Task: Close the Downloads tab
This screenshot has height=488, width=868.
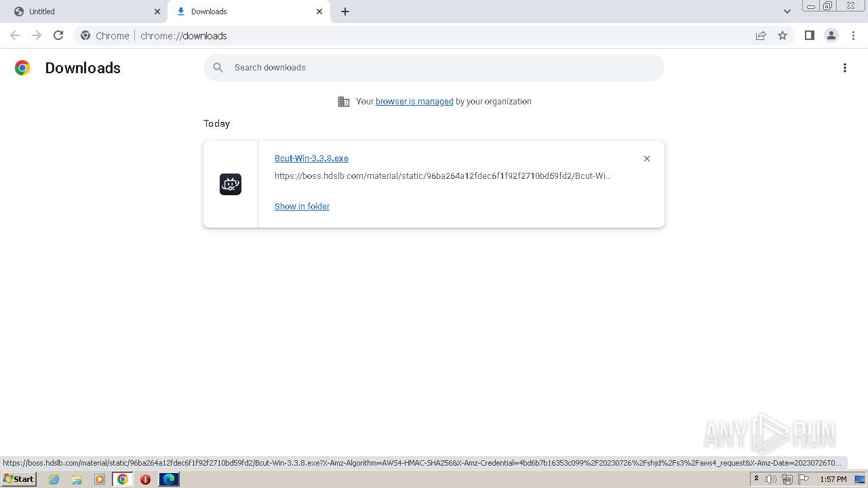Action: [x=319, y=12]
